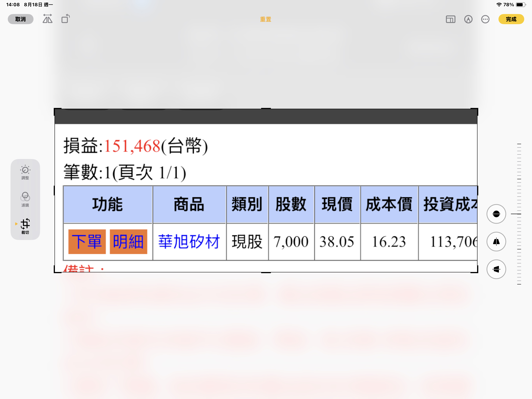This screenshot has height=399, width=532.
Task: Tap the battery indicator in status bar
Action: click(521, 4)
